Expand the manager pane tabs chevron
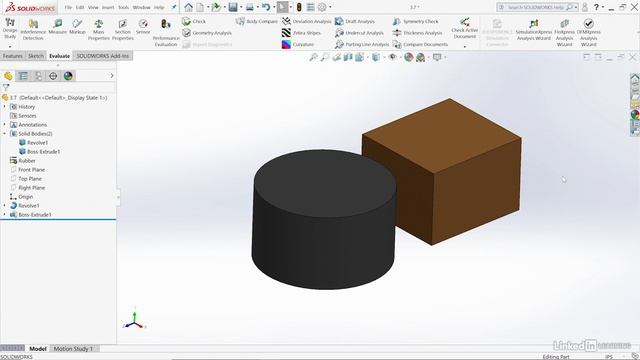 point(112,76)
